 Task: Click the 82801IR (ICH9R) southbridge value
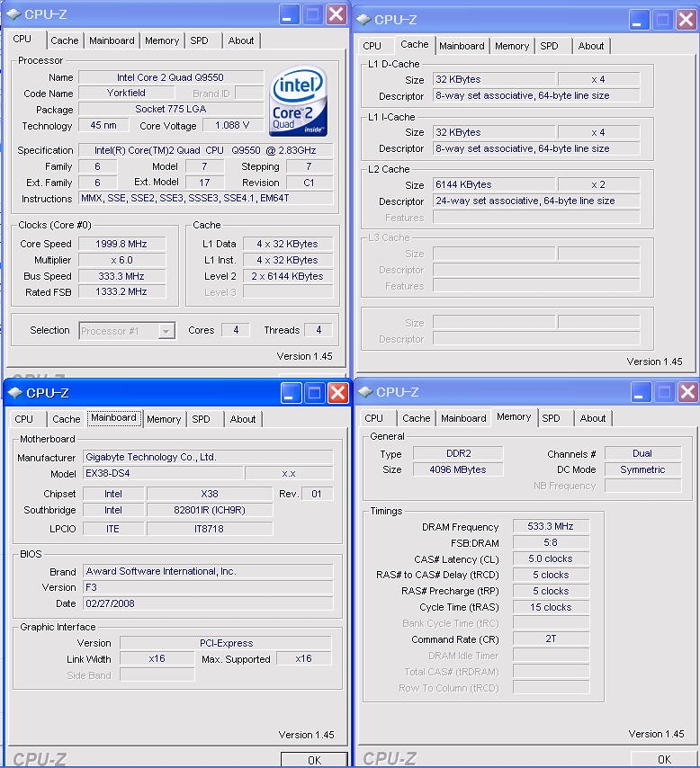click(x=210, y=510)
